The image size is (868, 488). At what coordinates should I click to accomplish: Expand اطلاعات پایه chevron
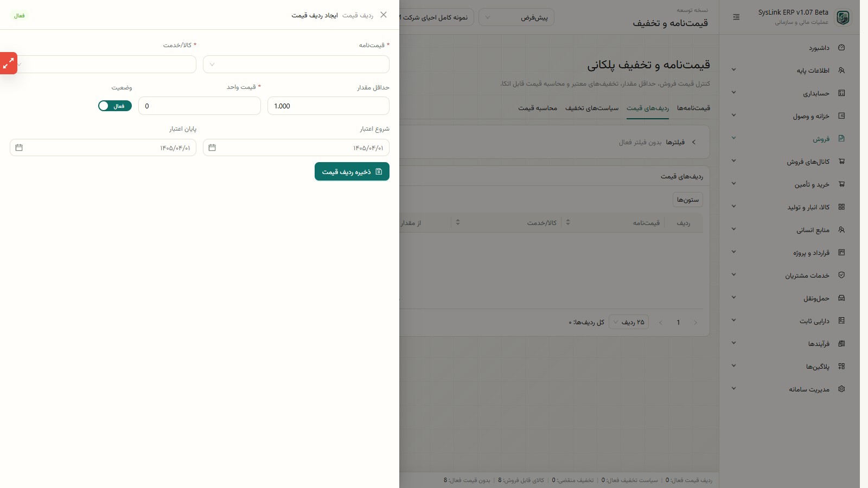pyautogui.click(x=733, y=70)
